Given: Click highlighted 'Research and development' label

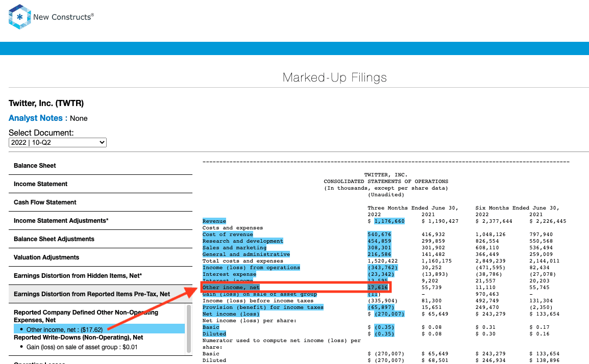Looking at the screenshot, I should point(242,241).
